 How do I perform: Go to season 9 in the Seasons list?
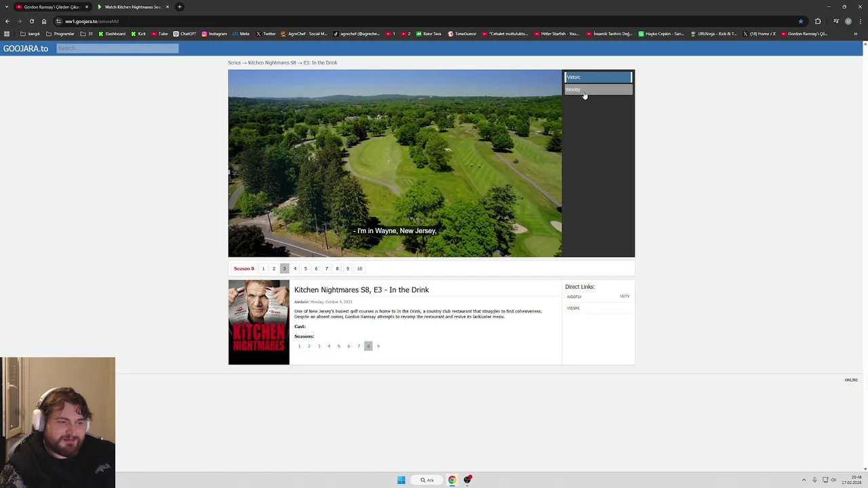coord(378,346)
